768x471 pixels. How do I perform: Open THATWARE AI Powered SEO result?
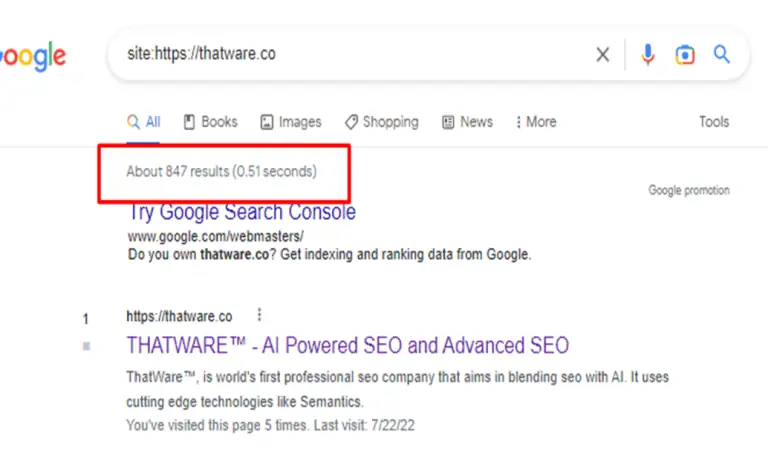coord(347,345)
